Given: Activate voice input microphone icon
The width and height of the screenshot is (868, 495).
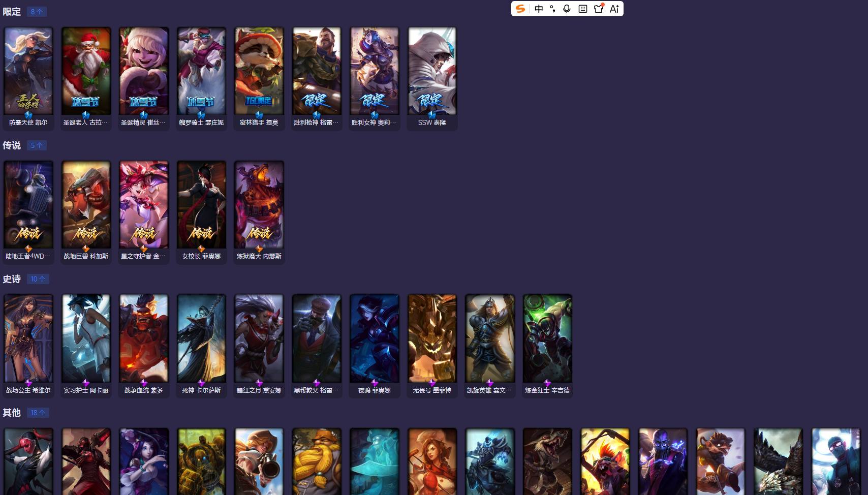Looking at the screenshot, I should coord(567,9).
